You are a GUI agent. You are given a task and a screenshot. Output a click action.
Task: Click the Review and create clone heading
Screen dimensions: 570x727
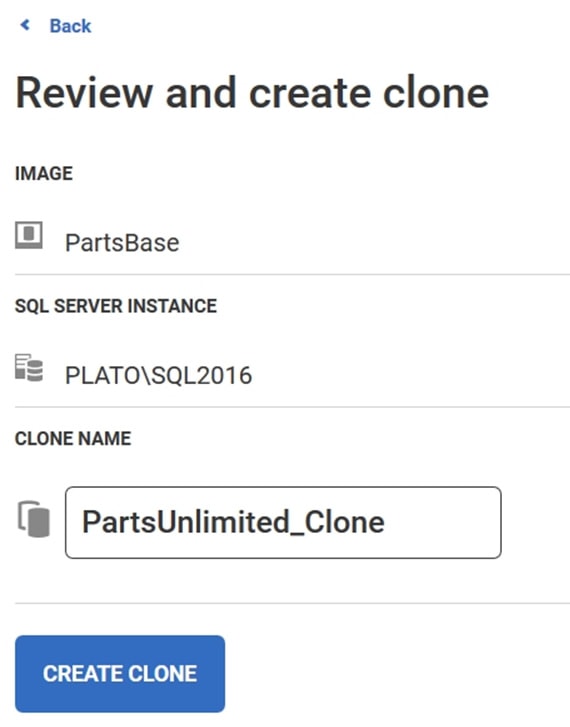252,94
